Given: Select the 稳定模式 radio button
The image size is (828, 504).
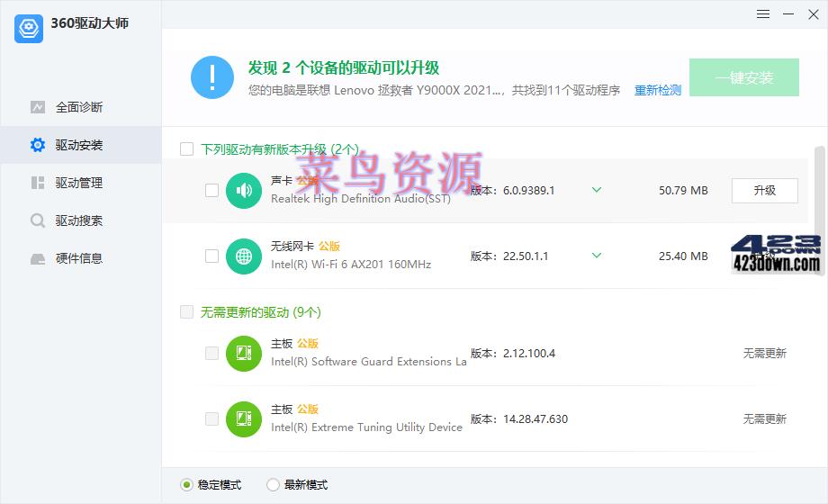Looking at the screenshot, I should pyautogui.click(x=186, y=484).
